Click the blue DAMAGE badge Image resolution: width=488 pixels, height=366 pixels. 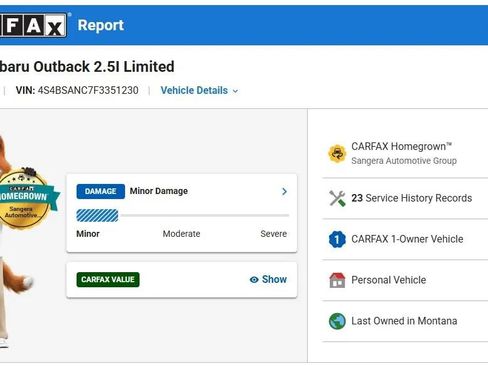[100, 191]
